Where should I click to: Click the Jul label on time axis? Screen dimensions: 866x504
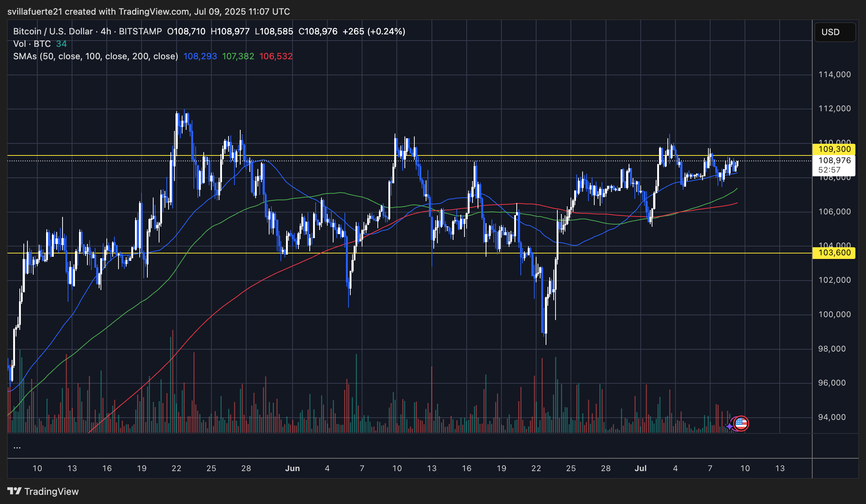coord(641,469)
